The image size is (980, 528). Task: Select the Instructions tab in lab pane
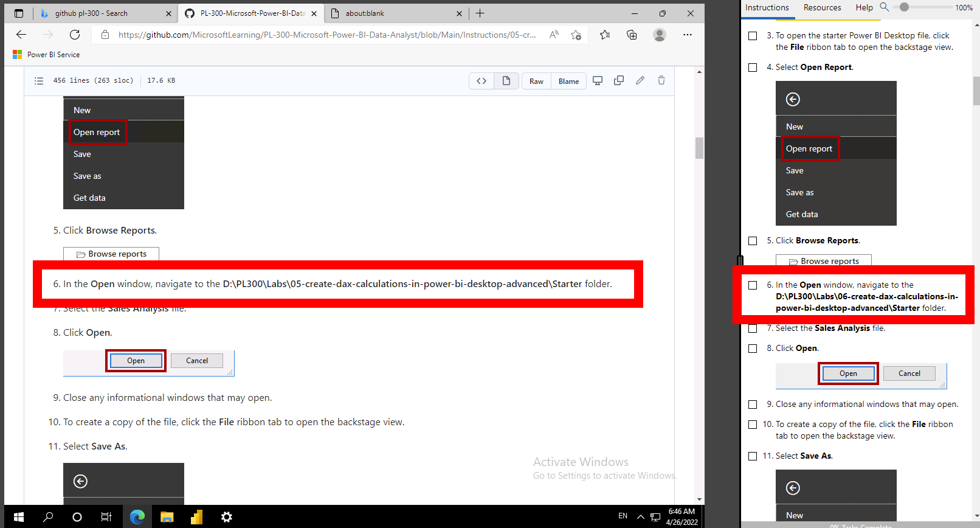tap(767, 7)
